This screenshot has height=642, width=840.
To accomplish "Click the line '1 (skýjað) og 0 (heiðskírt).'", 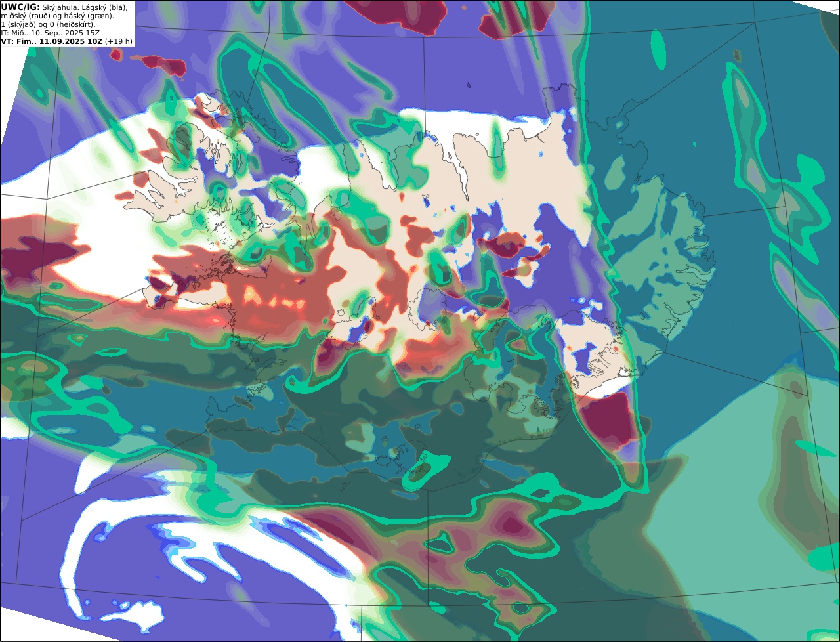I will 48,24.
